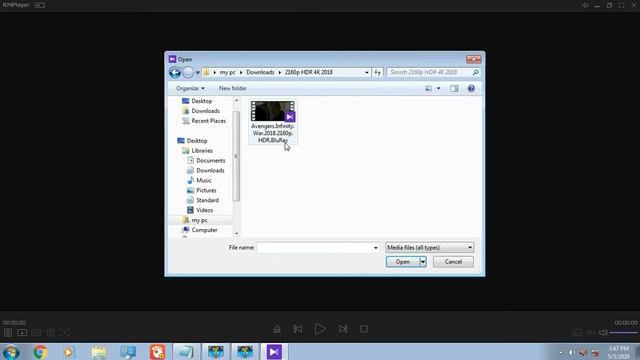Open recent locations dropdown beside navigation arrows

(198, 73)
